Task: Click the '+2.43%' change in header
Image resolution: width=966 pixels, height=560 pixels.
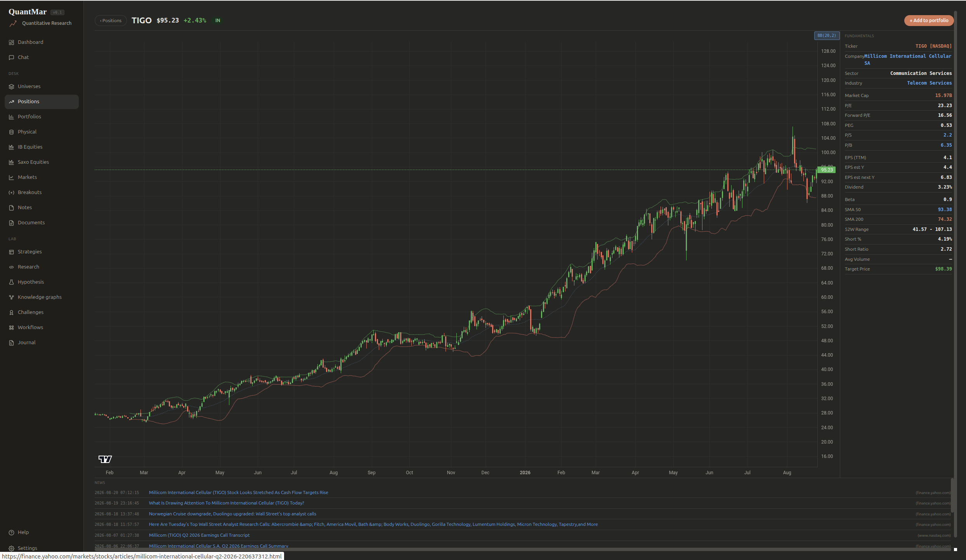Action: point(195,20)
